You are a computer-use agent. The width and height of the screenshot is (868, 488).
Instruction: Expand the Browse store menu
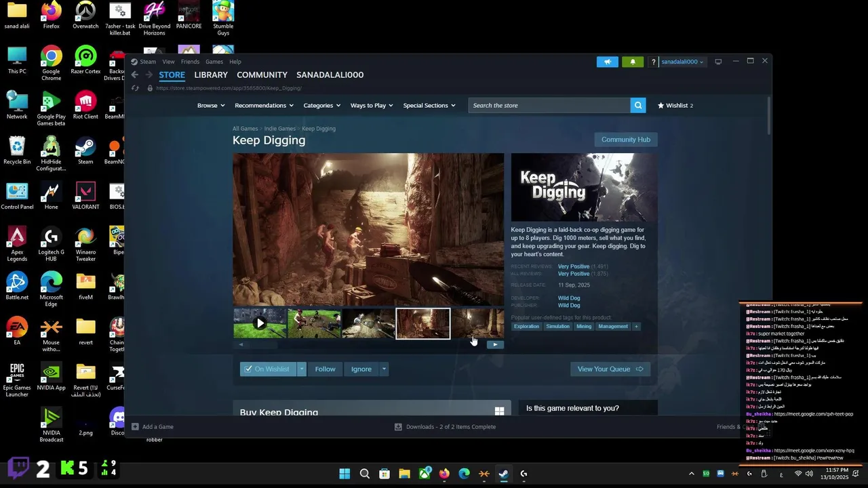click(x=211, y=106)
